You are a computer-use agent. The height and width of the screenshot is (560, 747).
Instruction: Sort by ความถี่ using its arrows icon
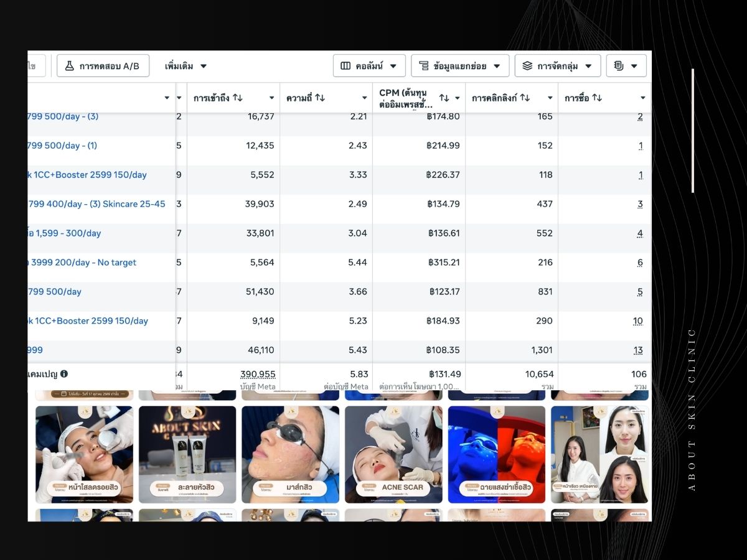(x=320, y=98)
